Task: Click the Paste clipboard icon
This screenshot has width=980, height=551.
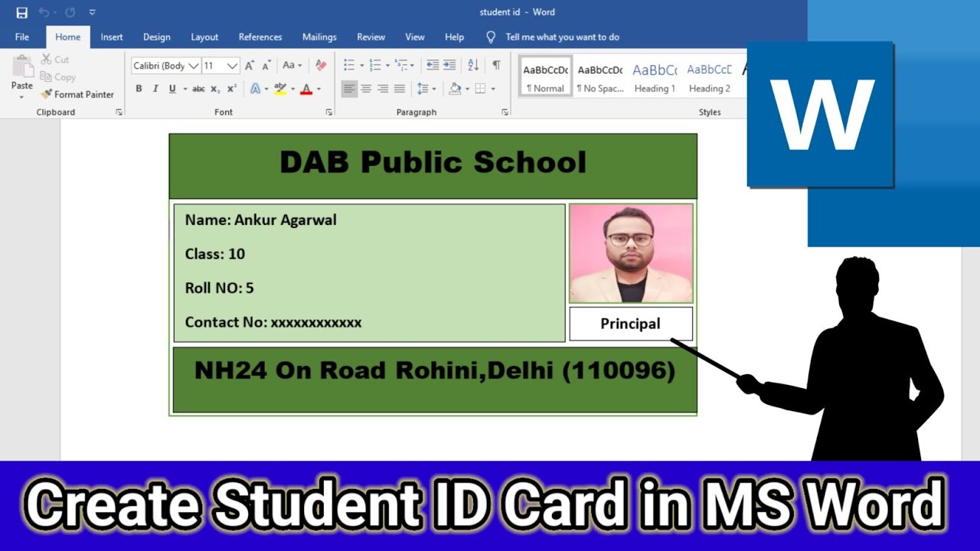Action: pyautogui.click(x=22, y=67)
